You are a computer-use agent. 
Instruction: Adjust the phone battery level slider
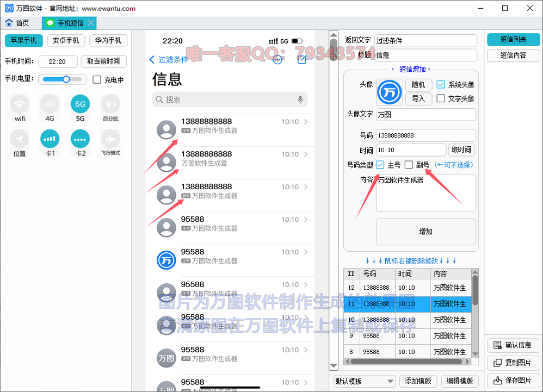point(66,79)
